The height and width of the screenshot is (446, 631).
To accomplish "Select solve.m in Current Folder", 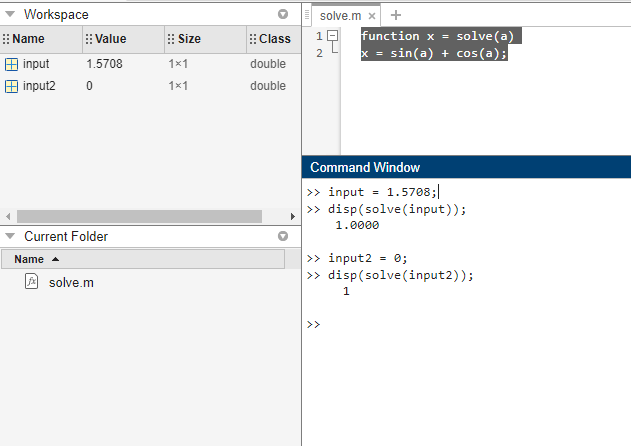I will [x=71, y=283].
